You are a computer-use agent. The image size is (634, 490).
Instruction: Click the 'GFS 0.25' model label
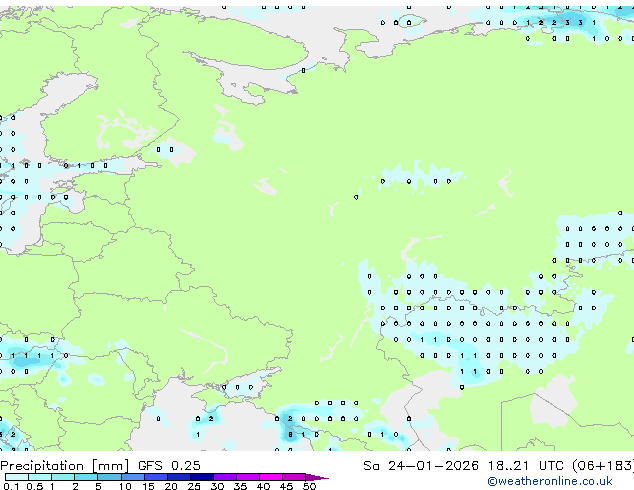[169, 466]
